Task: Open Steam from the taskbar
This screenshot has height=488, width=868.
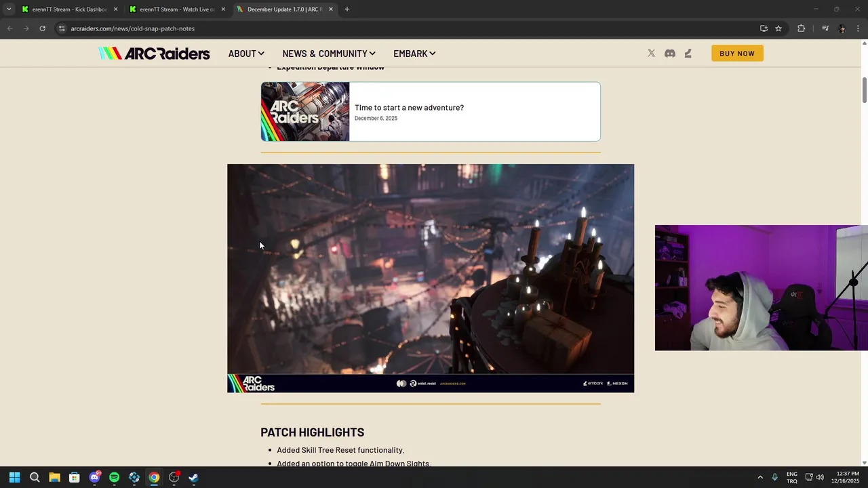Action: (x=194, y=477)
